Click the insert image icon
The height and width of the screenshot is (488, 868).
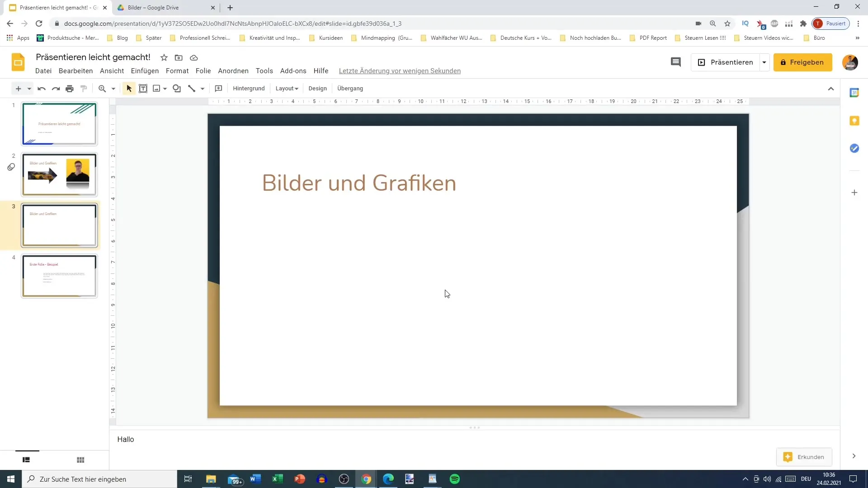point(156,89)
